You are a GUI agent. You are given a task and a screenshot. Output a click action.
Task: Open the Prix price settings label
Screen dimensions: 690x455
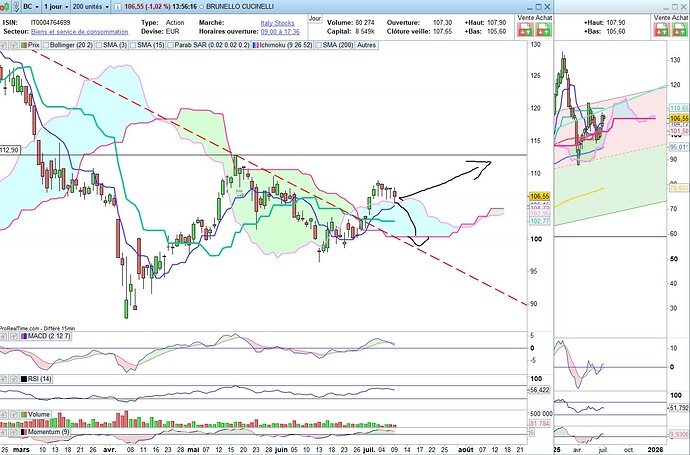pos(34,45)
